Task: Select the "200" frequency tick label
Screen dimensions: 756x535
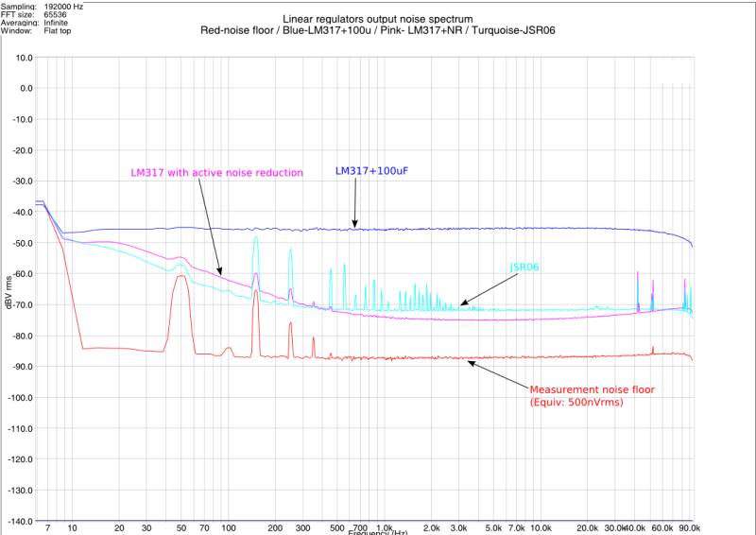Action: [x=275, y=528]
